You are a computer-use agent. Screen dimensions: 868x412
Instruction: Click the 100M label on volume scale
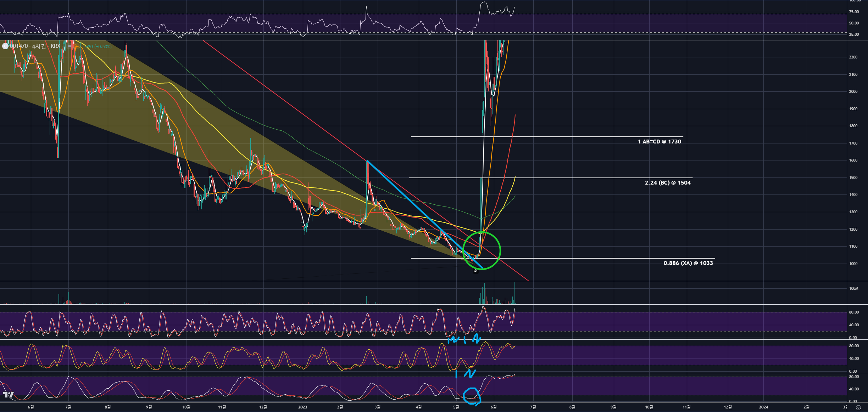(853, 288)
